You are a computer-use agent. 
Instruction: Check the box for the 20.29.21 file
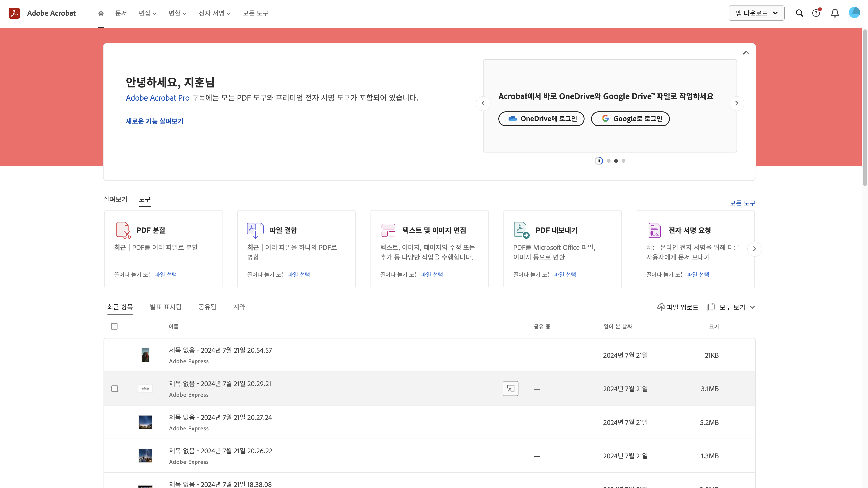115,389
